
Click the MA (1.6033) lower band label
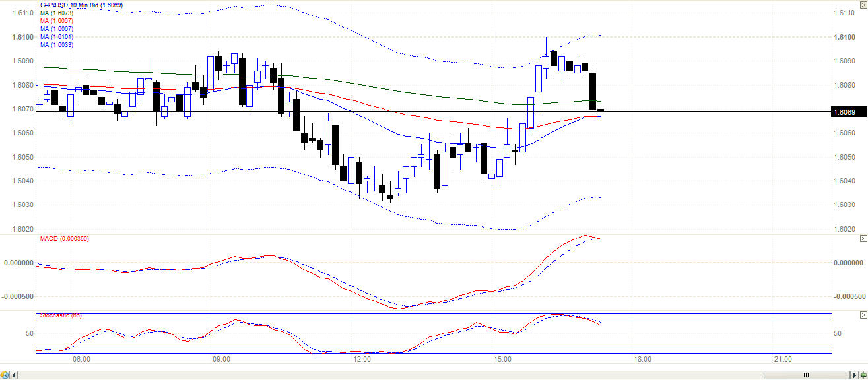[x=56, y=45]
